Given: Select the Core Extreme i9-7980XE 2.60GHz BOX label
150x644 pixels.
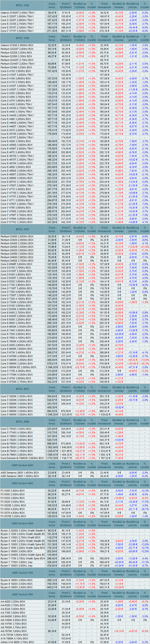Looking at the screenshot, I should coord(22,458).
